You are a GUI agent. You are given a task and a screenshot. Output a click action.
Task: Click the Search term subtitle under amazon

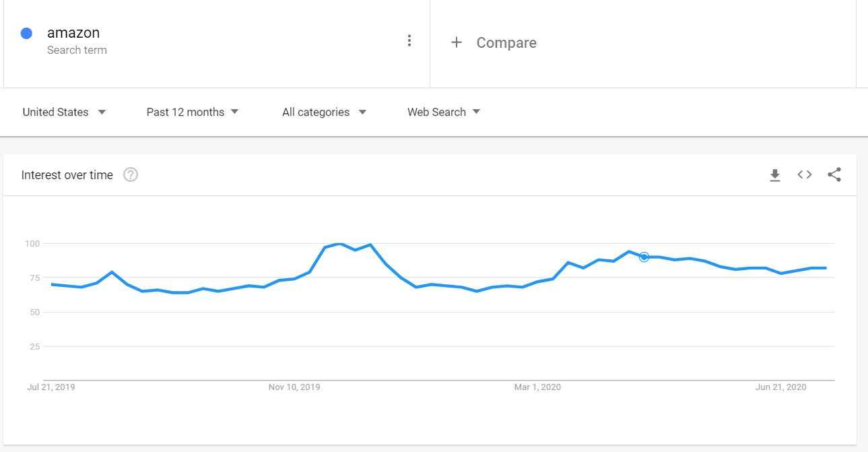coord(77,51)
